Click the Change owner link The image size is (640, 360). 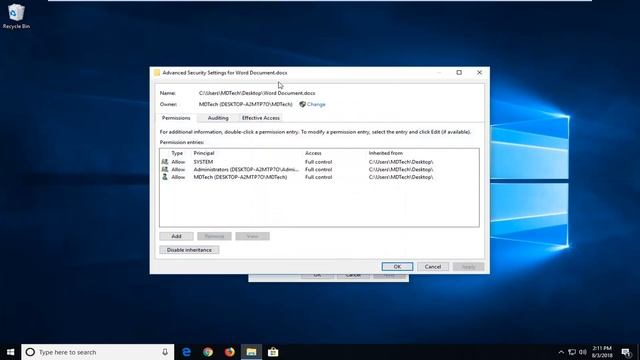(x=316, y=104)
